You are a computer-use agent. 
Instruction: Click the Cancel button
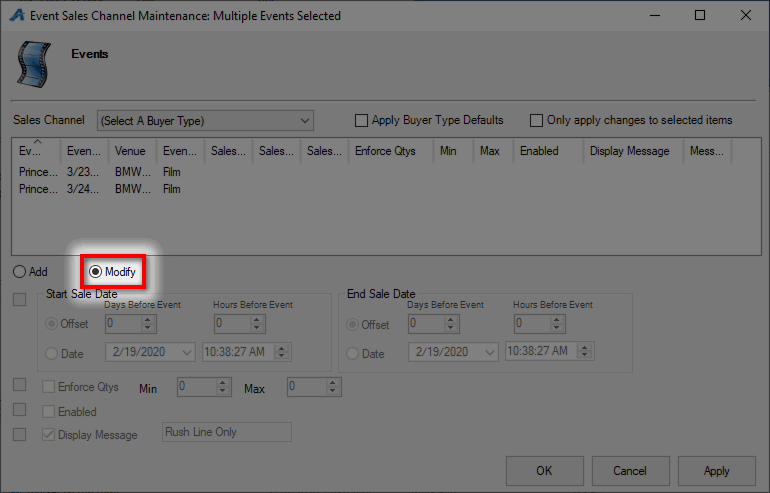[631, 471]
